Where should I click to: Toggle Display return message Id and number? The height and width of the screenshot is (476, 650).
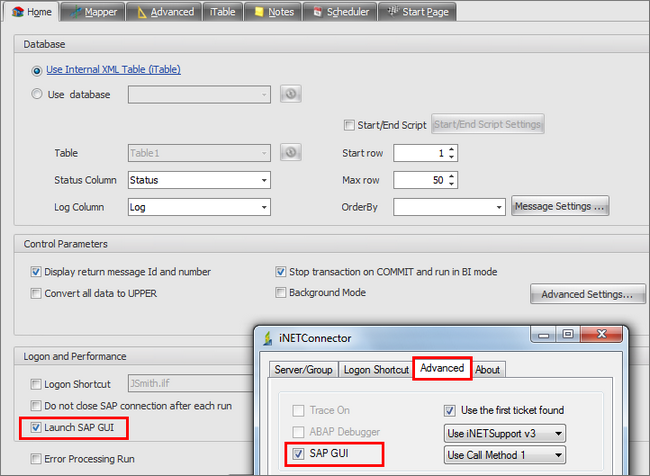(36, 272)
